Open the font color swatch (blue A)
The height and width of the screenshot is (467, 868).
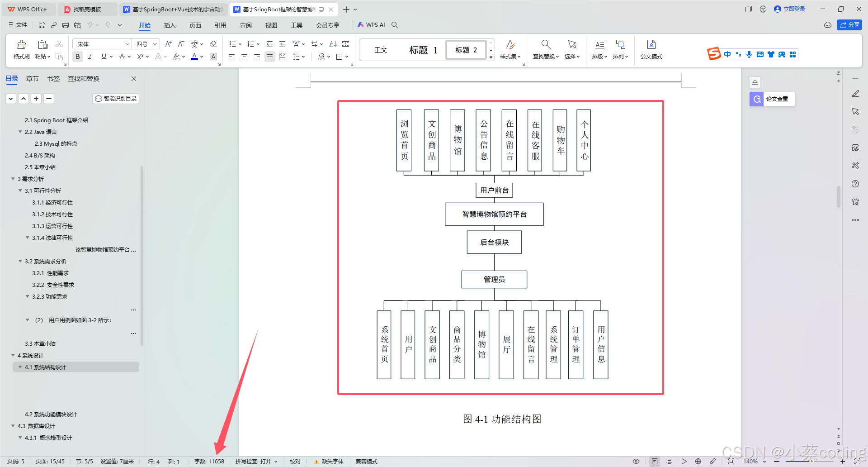(x=194, y=57)
